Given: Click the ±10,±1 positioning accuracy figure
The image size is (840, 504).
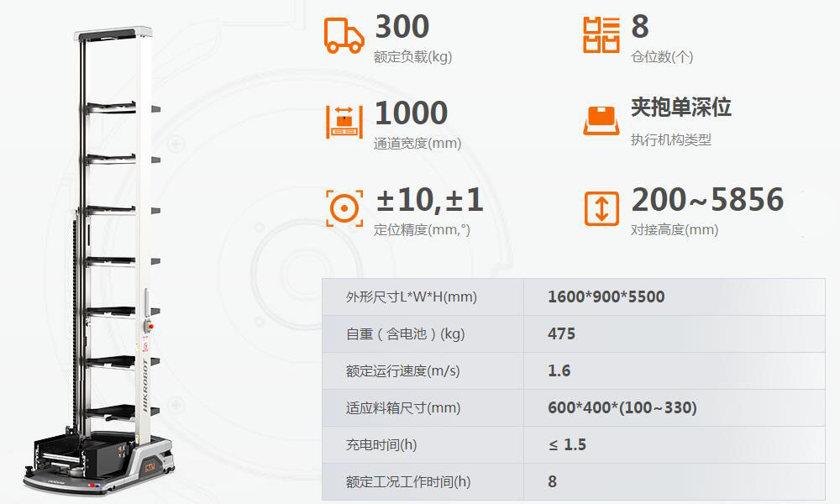Looking at the screenshot, I should pyautogui.click(x=429, y=200).
